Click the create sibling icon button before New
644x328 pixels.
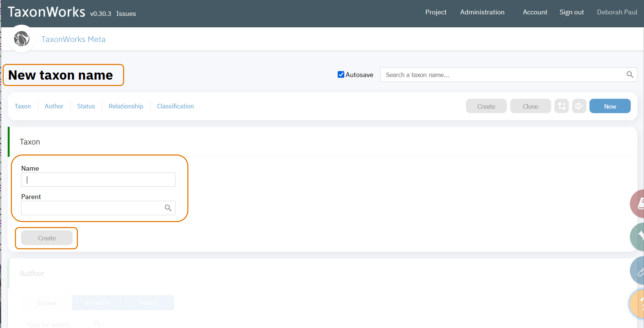pyautogui.click(x=579, y=106)
